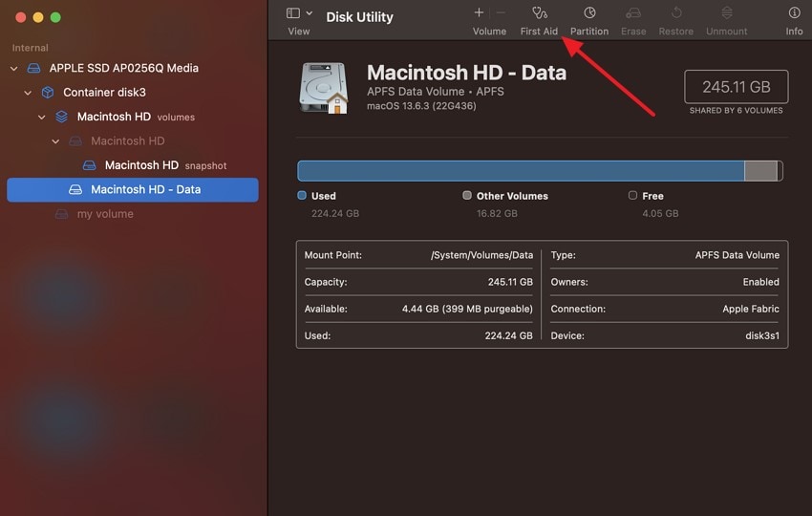
Task: Click the First Aid label
Action: (x=539, y=32)
